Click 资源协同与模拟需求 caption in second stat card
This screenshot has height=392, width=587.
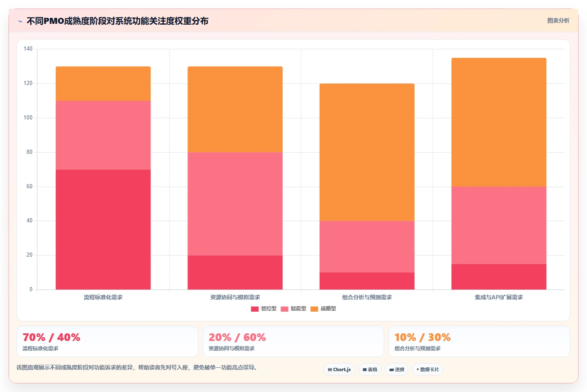[x=231, y=349]
